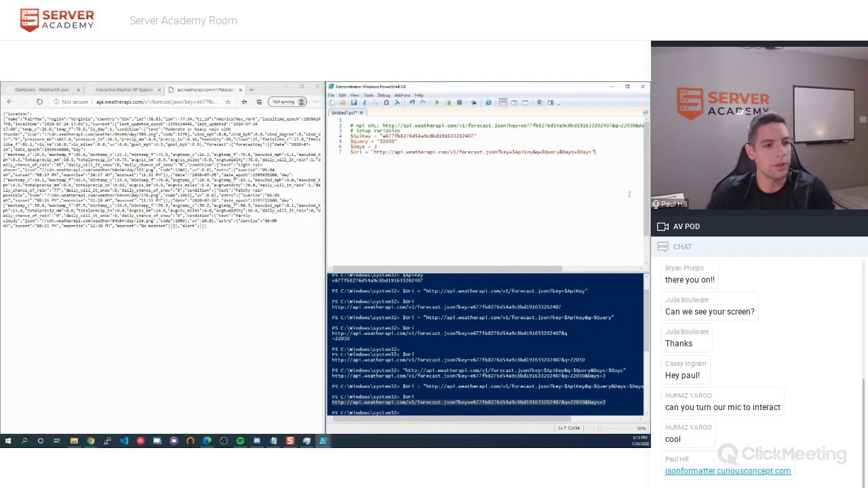Toggle show script pane on top layout

(x=503, y=102)
